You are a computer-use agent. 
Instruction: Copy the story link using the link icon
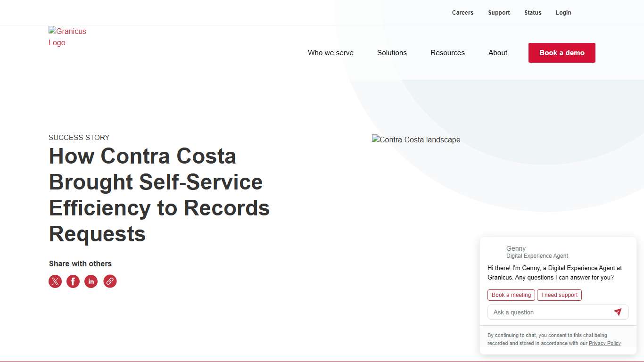110,281
